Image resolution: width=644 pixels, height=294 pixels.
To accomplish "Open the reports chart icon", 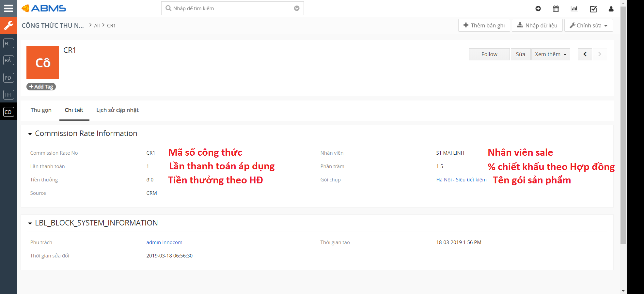I will click(574, 9).
